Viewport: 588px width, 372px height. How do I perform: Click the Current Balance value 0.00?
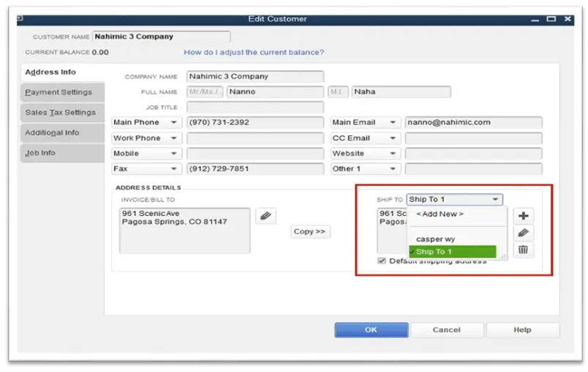pos(100,52)
